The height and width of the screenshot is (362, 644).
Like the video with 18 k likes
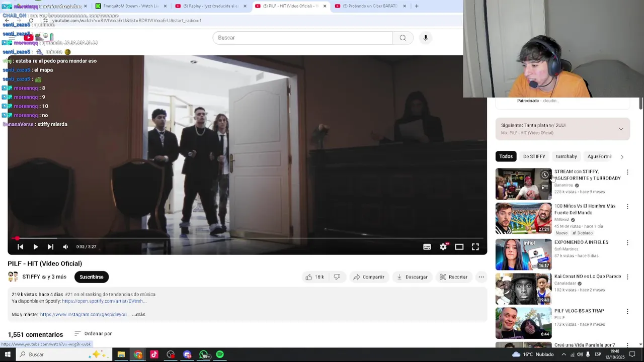(x=314, y=277)
